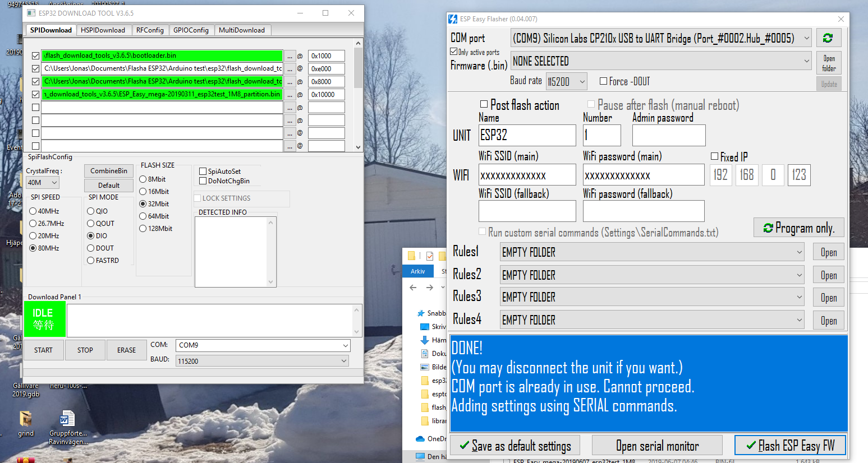
Task: Browse for the file at address 0x10000
Action: click(x=290, y=95)
